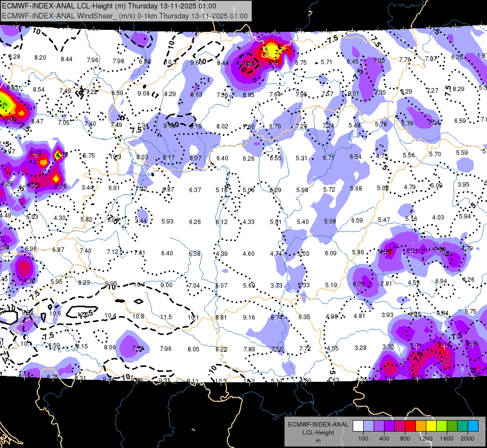This screenshot has width=487, height=448.
Task: Click the wind shear value 5.86
Action: pos(358,252)
